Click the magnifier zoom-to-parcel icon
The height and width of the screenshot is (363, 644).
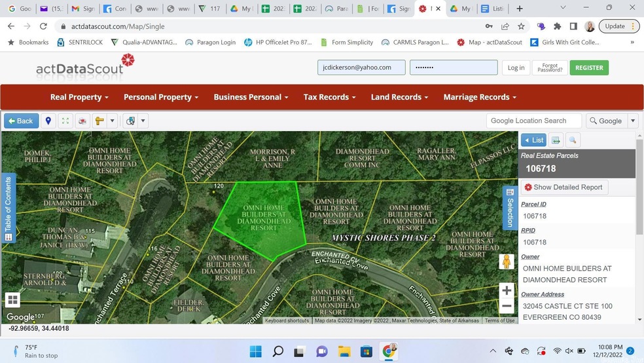[572, 140]
